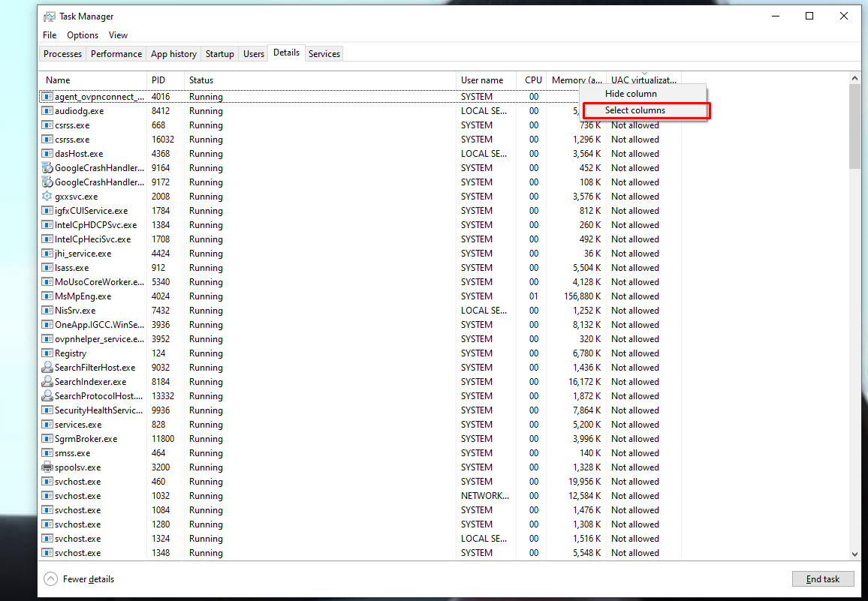Click the MsMpEng.exe process icon
This screenshot has height=601, width=868.
(x=47, y=296)
